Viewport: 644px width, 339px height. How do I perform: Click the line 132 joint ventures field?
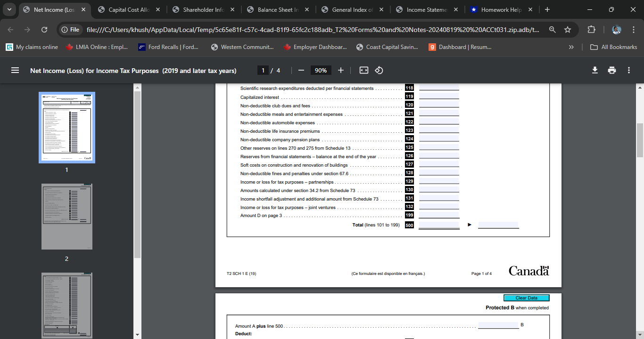coord(439,206)
